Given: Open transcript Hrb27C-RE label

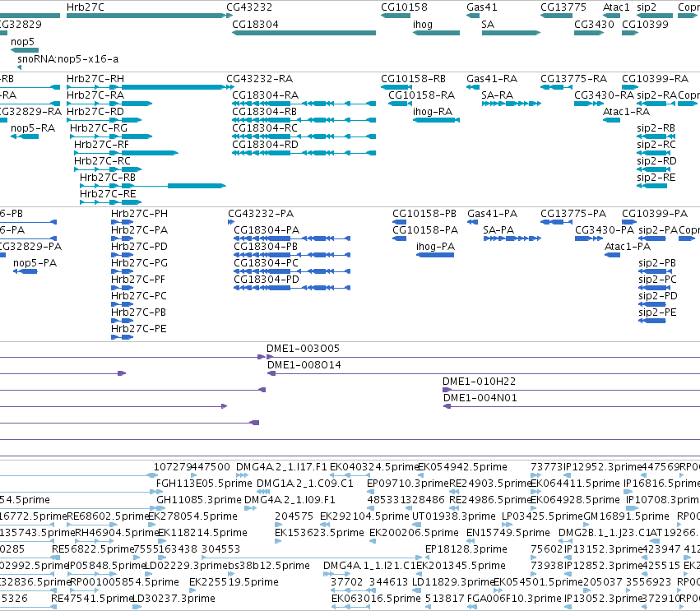Looking at the screenshot, I should (108, 194).
